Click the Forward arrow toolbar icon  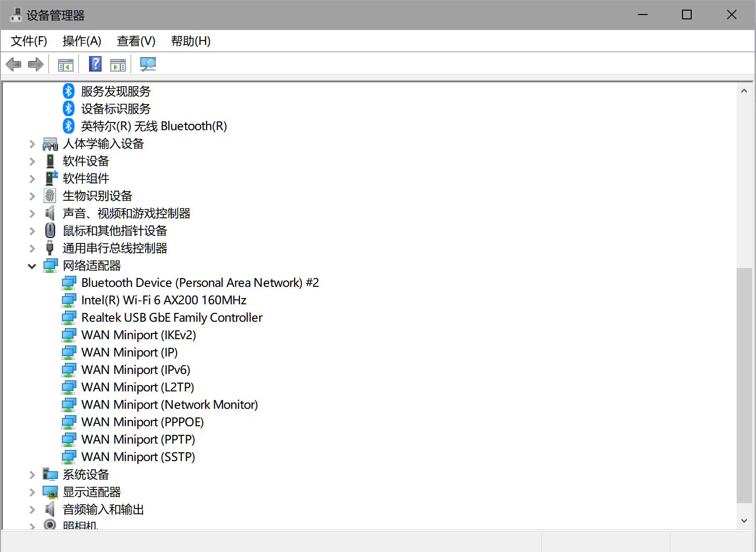36,64
